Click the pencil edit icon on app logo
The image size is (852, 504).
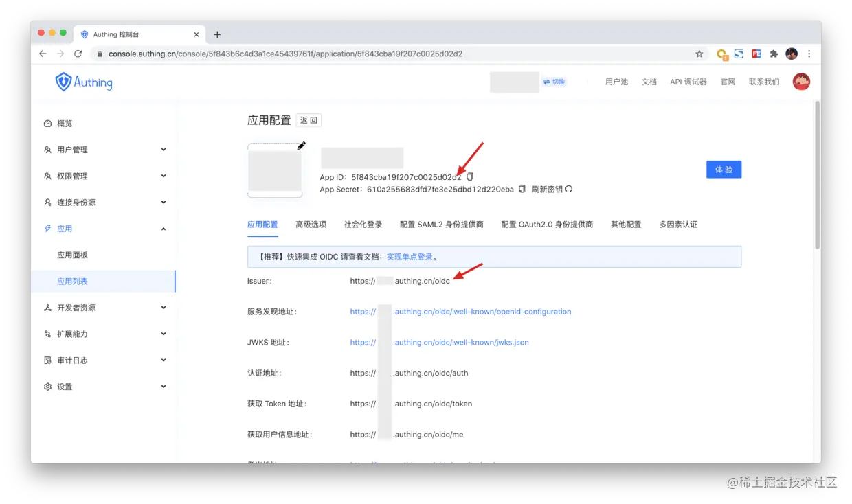pyautogui.click(x=301, y=146)
